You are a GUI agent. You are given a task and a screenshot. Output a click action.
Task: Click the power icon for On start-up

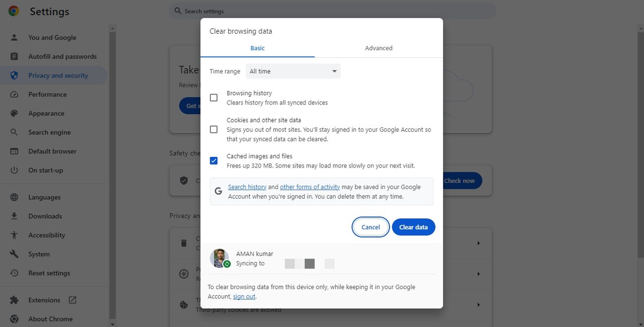14,170
